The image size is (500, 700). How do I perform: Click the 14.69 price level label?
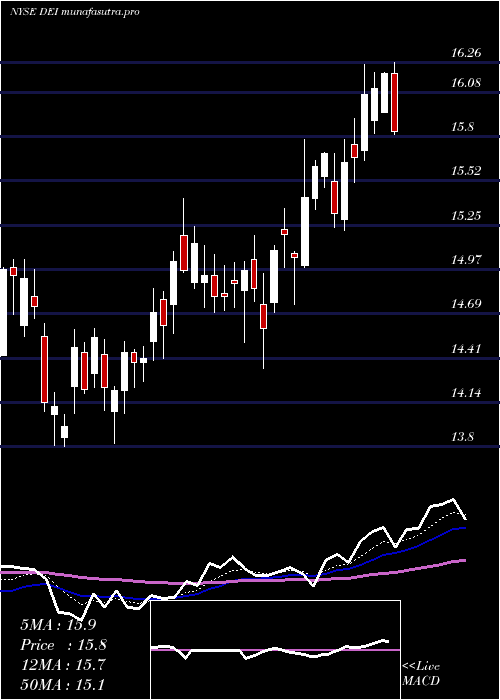pos(466,304)
